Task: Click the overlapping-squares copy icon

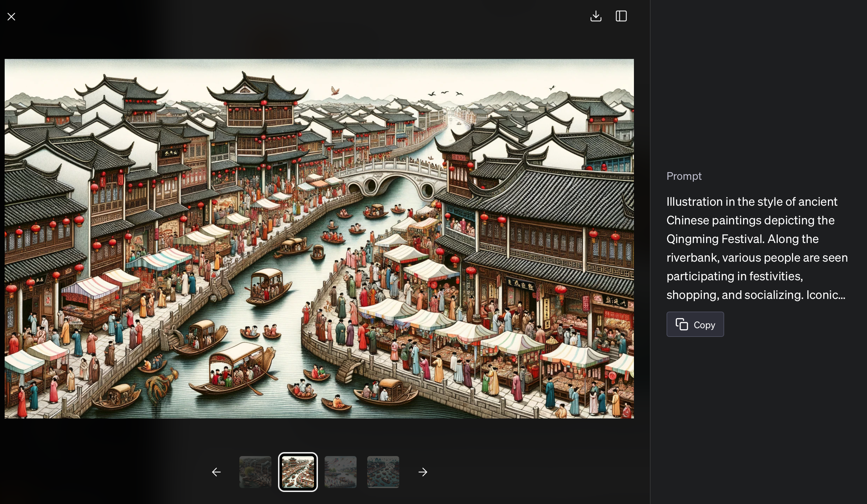Action: click(x=682, y=325)
